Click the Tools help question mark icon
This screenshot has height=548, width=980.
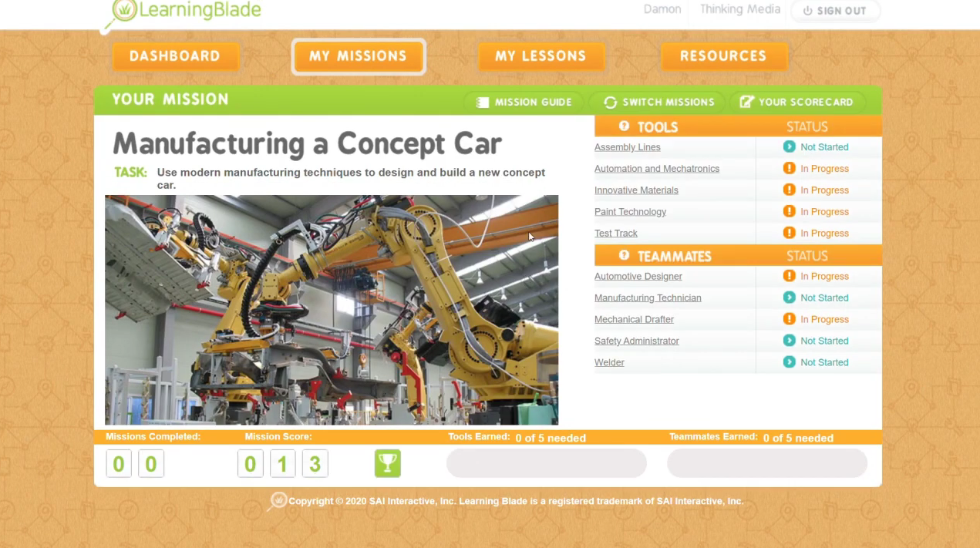point(624,126)
